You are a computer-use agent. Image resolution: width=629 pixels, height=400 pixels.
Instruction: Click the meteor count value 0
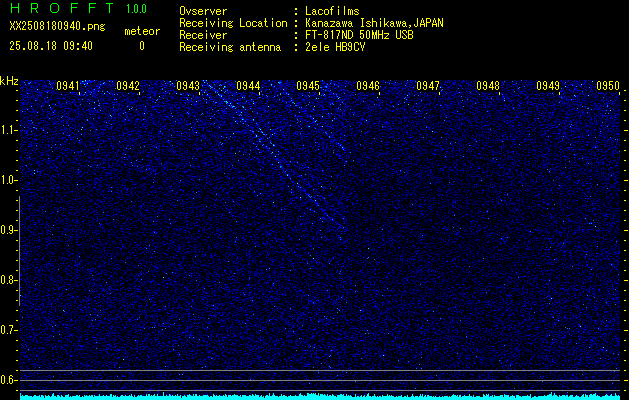click(142, 46)
